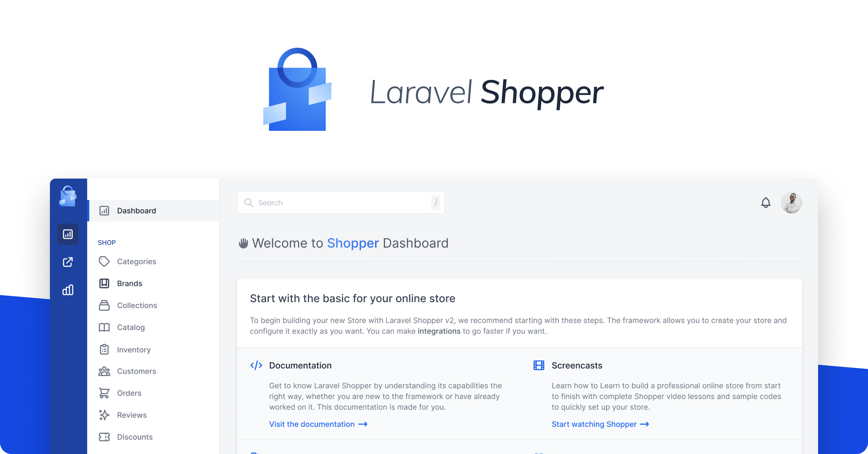Click the bell notification icon
The width and height of the screenshot is (868, 454).
click(766, 203)
